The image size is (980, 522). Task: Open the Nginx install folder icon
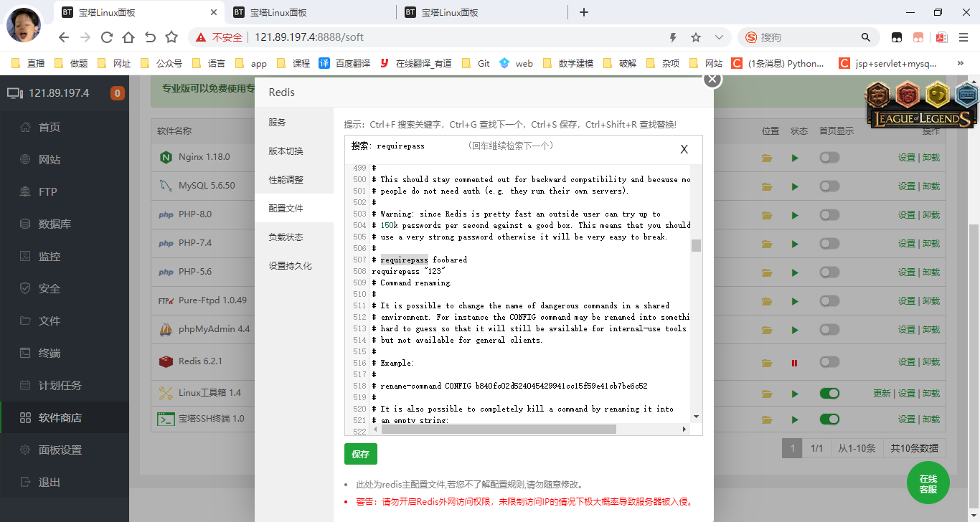pos(767,158)
